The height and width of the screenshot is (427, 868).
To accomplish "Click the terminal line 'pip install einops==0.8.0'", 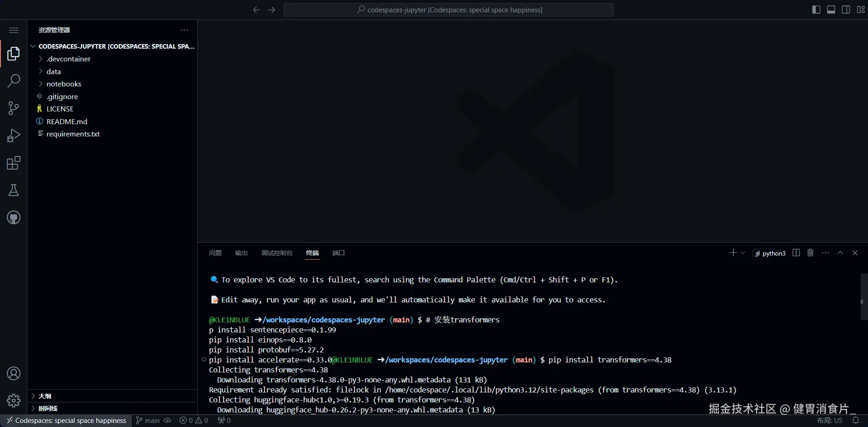I will pos(260,340).
